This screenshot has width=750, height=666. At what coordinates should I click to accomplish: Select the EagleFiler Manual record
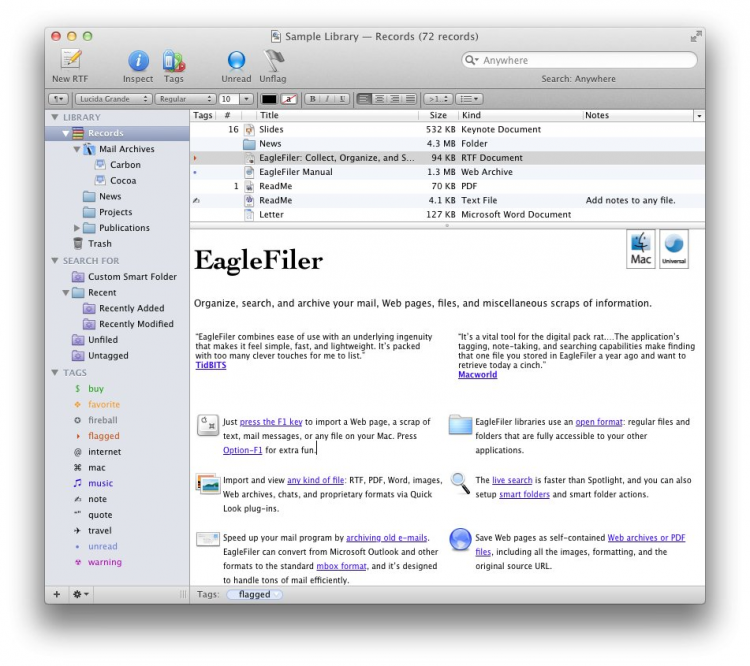tap(447, 172)
